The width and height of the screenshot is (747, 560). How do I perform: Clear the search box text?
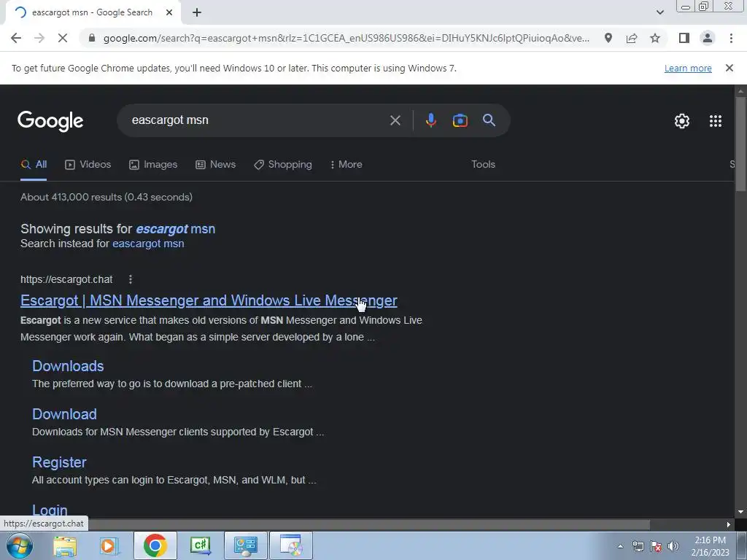tap(395, 120)
